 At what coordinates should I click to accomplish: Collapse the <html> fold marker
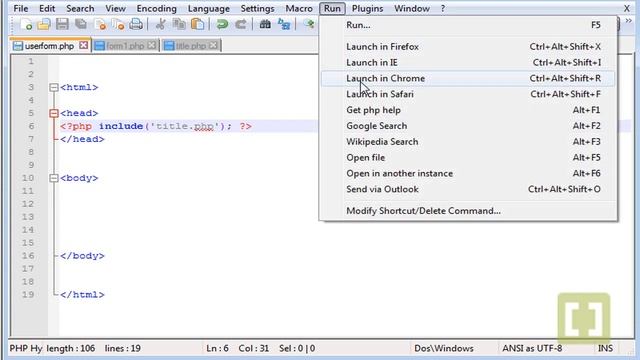click(54, 87)
